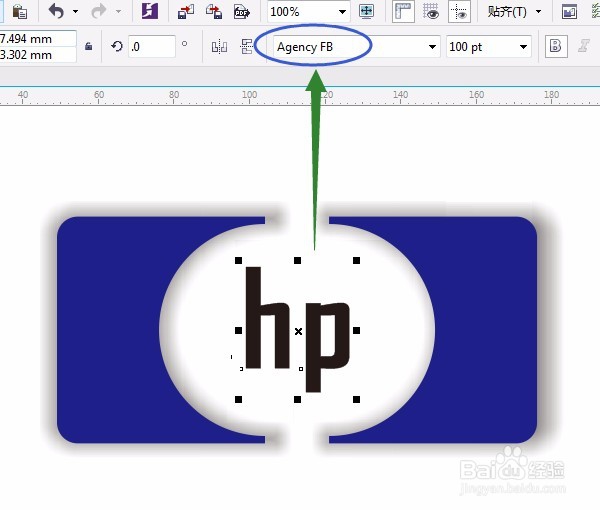Toggle Italic text formatting

(584, 46)
